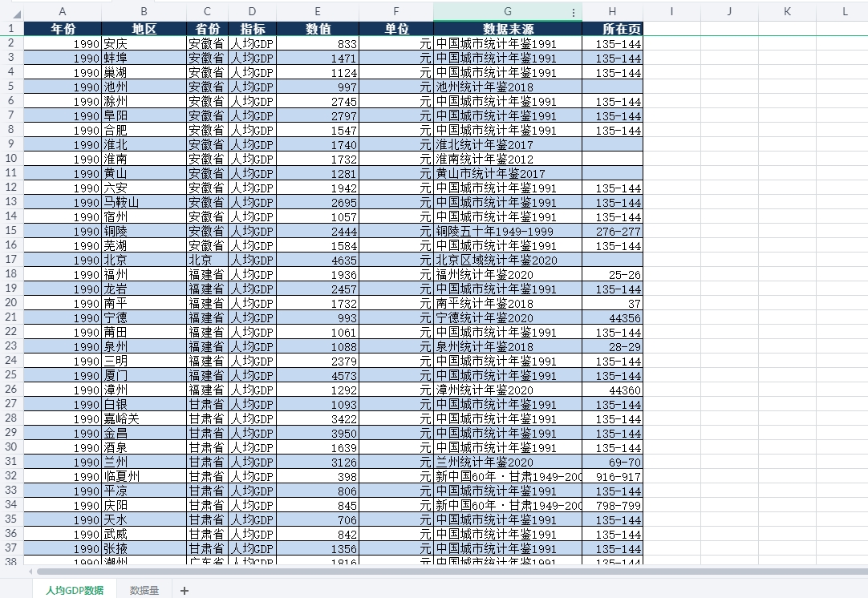Screen dimensions: 868x598
Task: Select column H header
Action: pyautogui.click(x=612, y=11)
